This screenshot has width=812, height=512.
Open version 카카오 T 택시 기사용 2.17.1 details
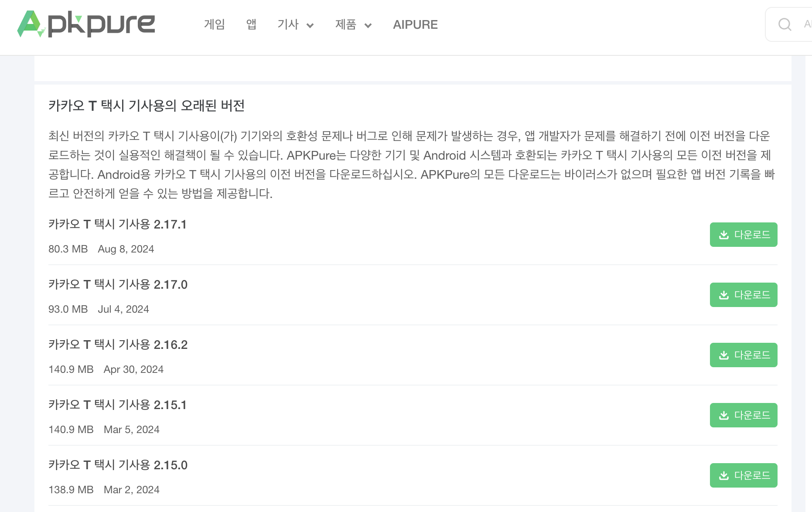118,225
